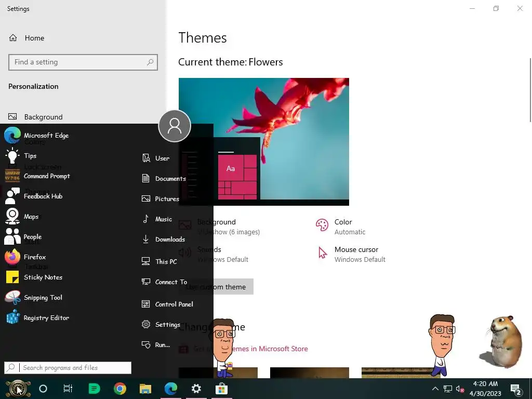532x399 pixels.
Task: Open Pictures in the start menu
Action: click(x=161, y=199)
